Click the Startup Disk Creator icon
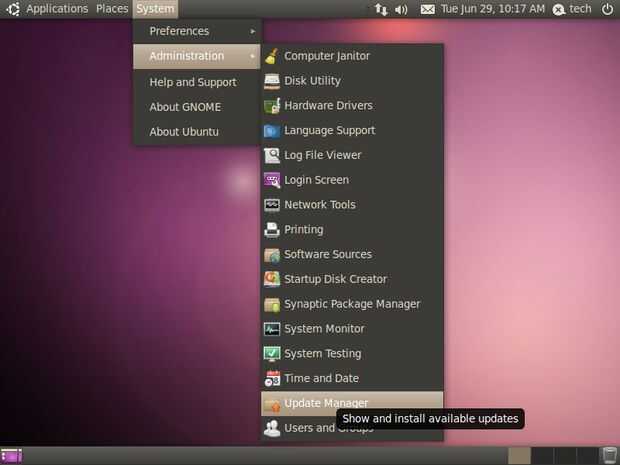The width and height of the screenshot is (620, 465). [x=272, y=280]
